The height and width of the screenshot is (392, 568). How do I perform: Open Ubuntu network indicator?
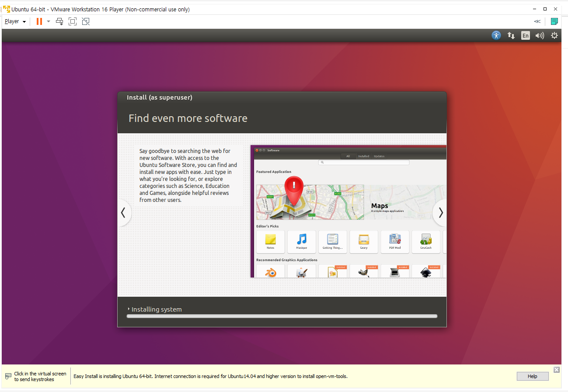(x=511, y=35)
